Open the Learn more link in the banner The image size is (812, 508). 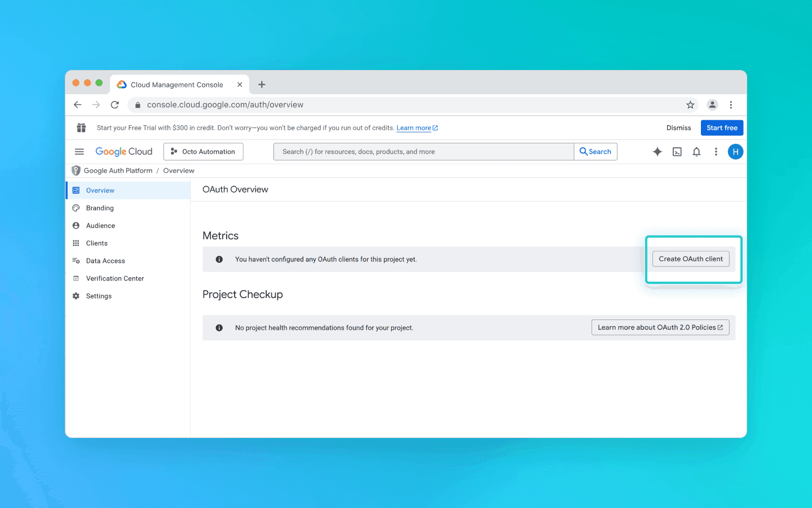[x=414, y=128]
